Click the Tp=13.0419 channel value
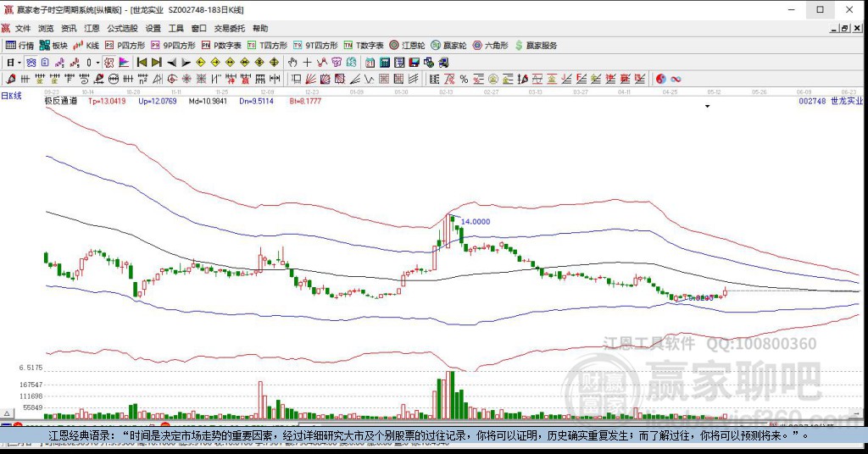Viewport: 868px width, 454px height. coord(107,101)
